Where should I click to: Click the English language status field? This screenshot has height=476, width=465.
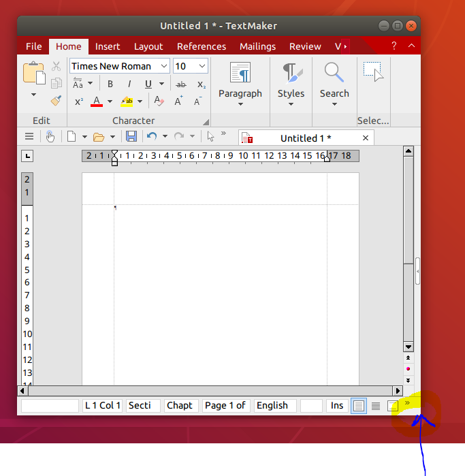click(275, 405)
